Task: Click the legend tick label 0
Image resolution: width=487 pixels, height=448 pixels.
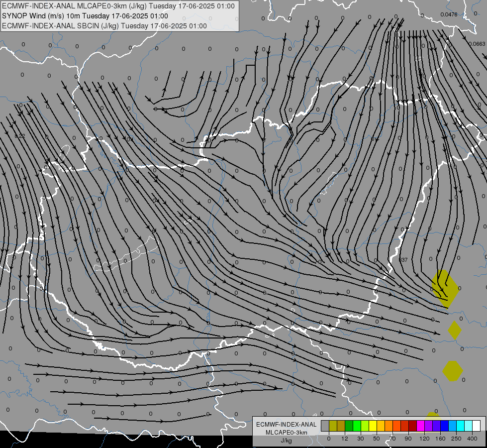Action: point(329,439)
